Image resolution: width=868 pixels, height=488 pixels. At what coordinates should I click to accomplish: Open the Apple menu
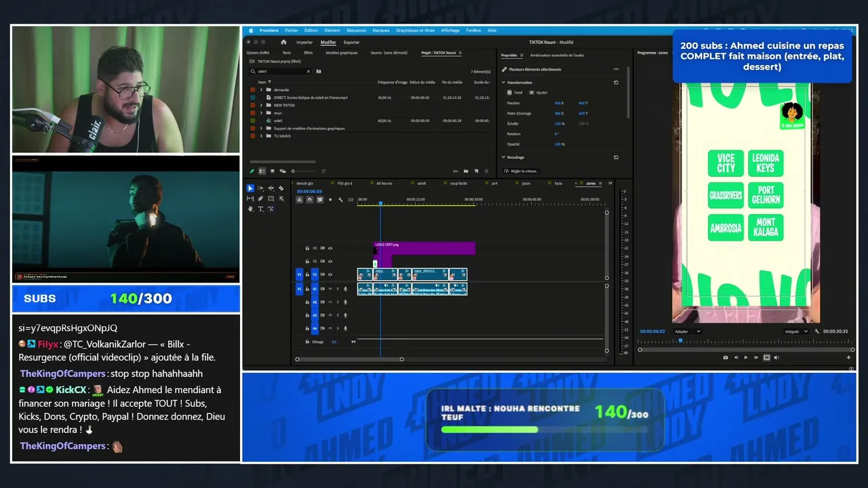tap(250, 30)
